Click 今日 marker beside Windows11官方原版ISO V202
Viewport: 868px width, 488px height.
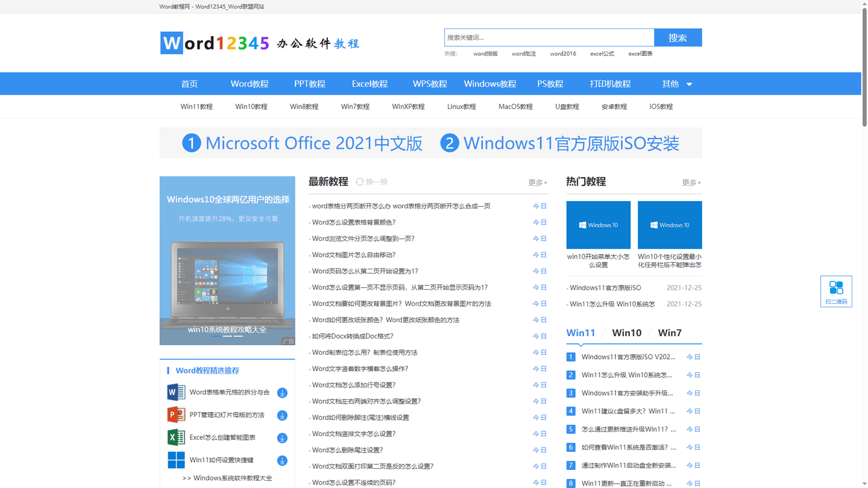(x=694, y=357)
